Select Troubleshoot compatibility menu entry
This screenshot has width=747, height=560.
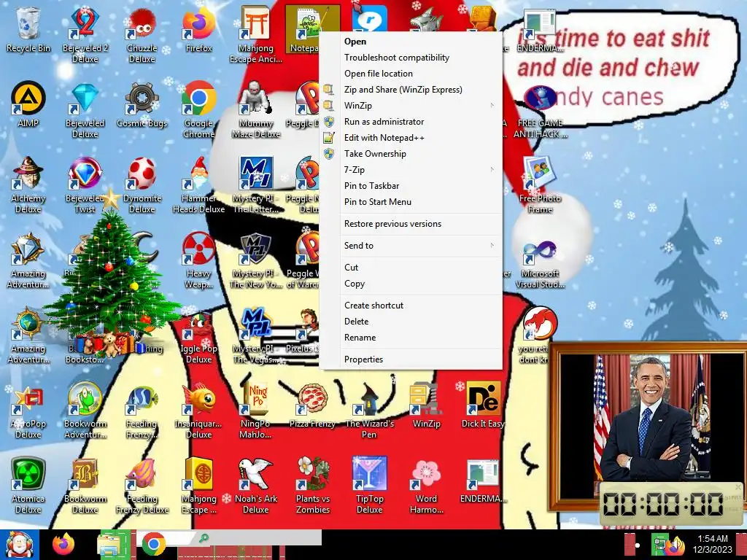coord(411,58)
